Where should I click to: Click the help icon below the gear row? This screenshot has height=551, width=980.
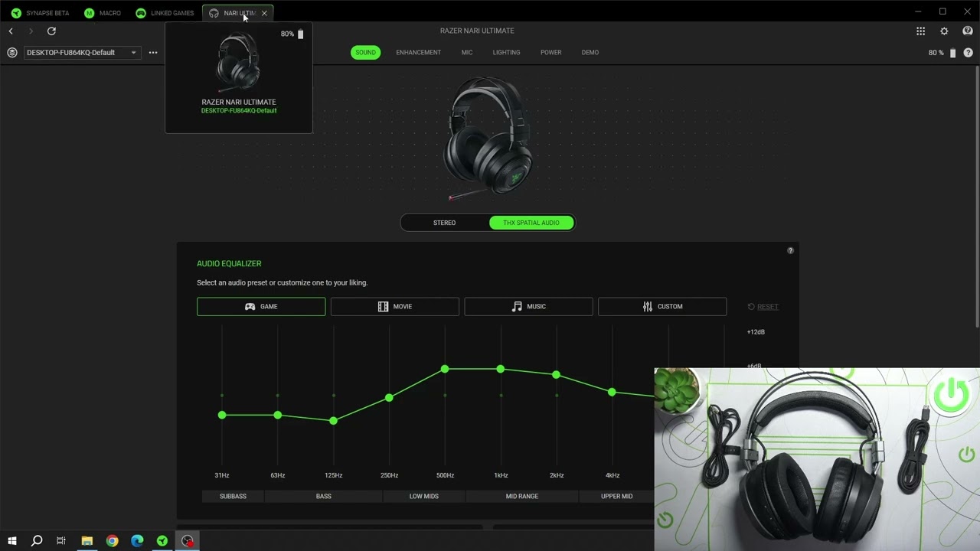click(968, 53)
